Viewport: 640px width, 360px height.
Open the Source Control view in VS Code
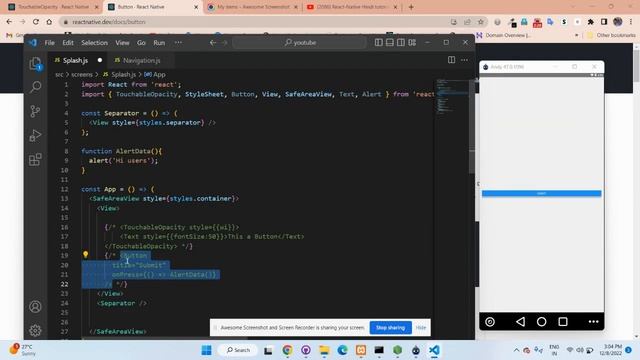coord(36,111)
